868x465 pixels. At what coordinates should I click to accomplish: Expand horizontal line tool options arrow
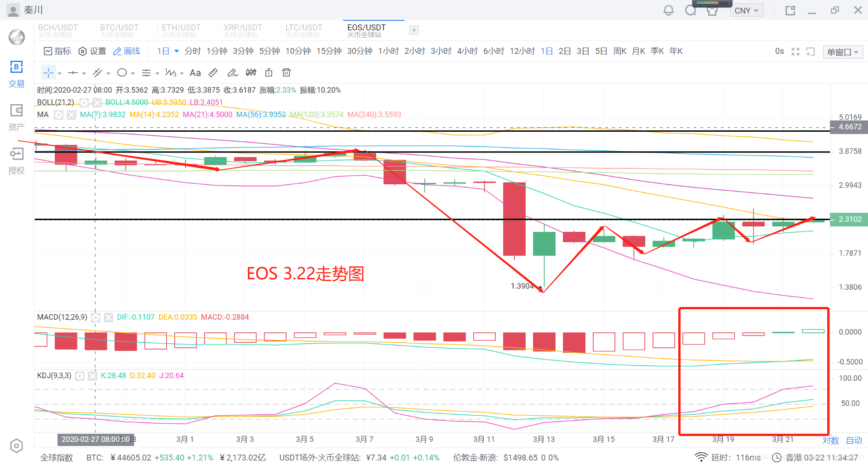point(84,73)
